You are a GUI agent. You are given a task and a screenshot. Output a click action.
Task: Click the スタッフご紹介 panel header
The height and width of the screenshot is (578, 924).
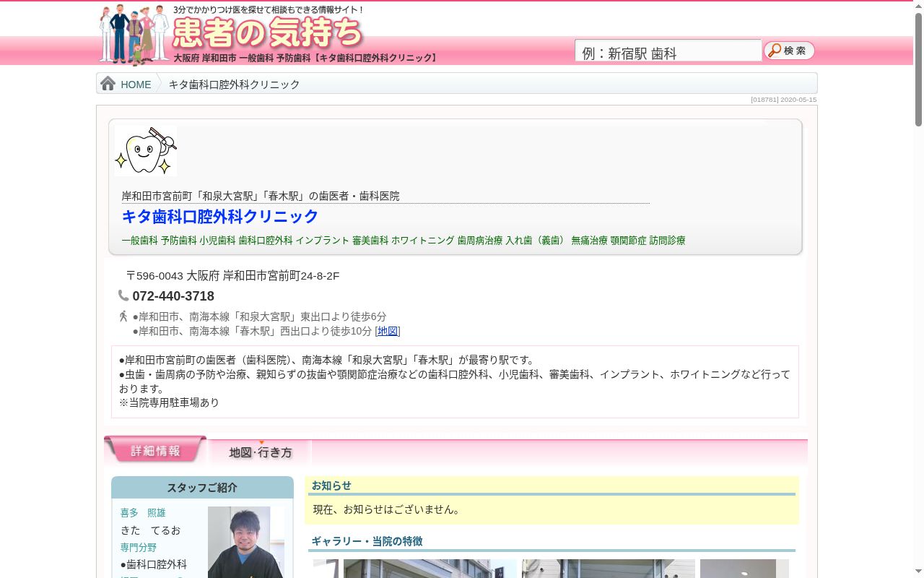coord(202,488)
